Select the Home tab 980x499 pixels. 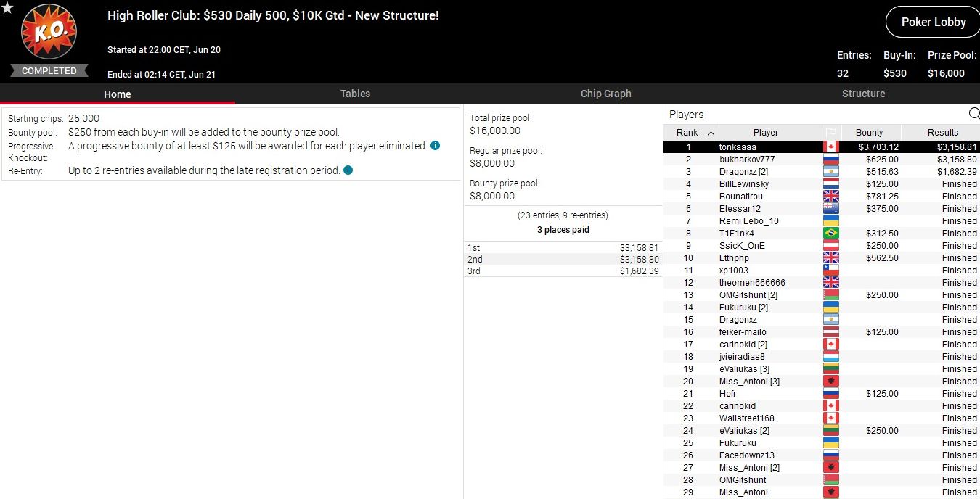click(x=117, y=94)
